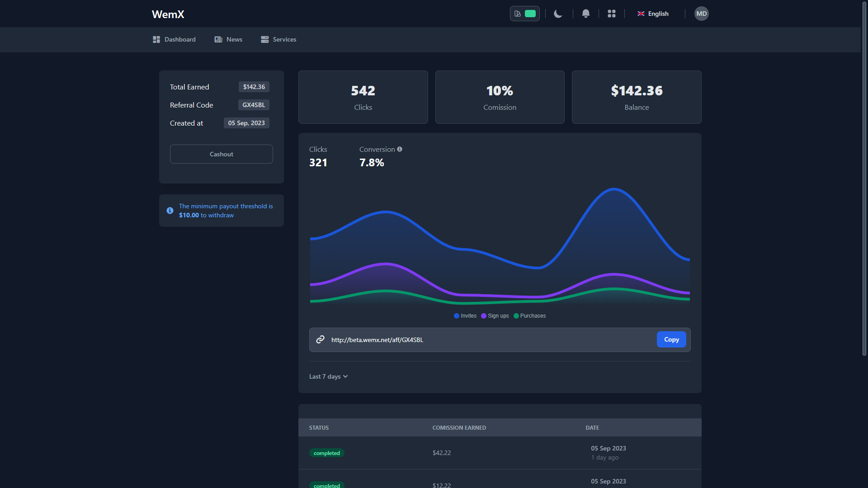
Task: Click the $142.36 Balance stat card
Action: coord(637,97)
